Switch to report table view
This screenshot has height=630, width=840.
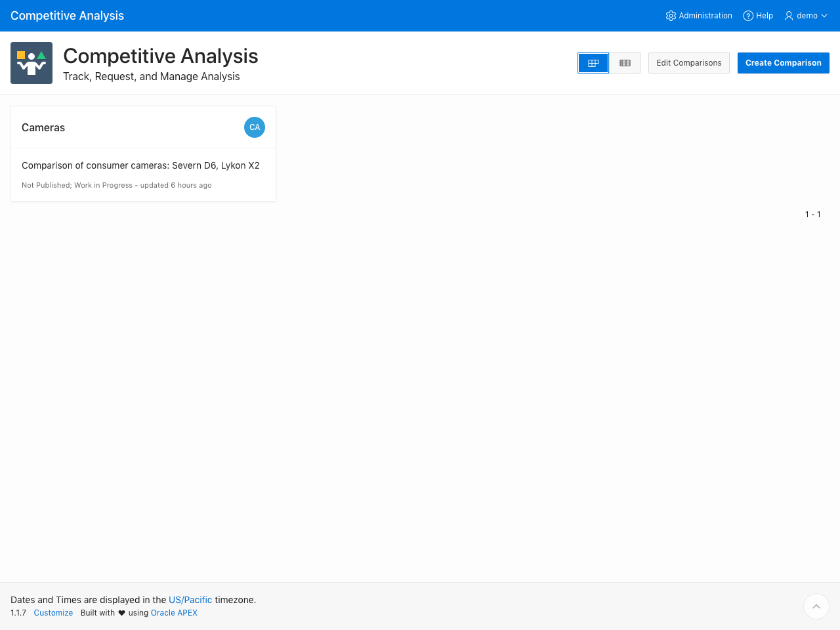point(625,63)
